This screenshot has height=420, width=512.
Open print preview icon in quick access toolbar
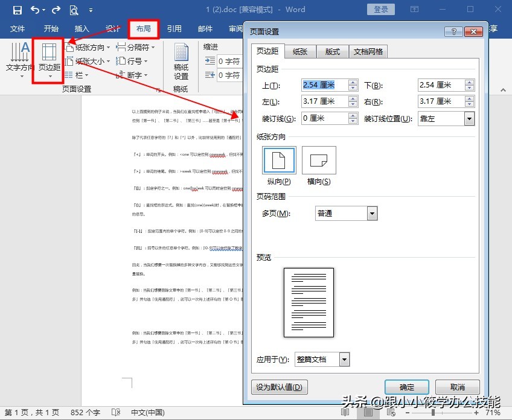pyautogui.click(x=74, y=10)
